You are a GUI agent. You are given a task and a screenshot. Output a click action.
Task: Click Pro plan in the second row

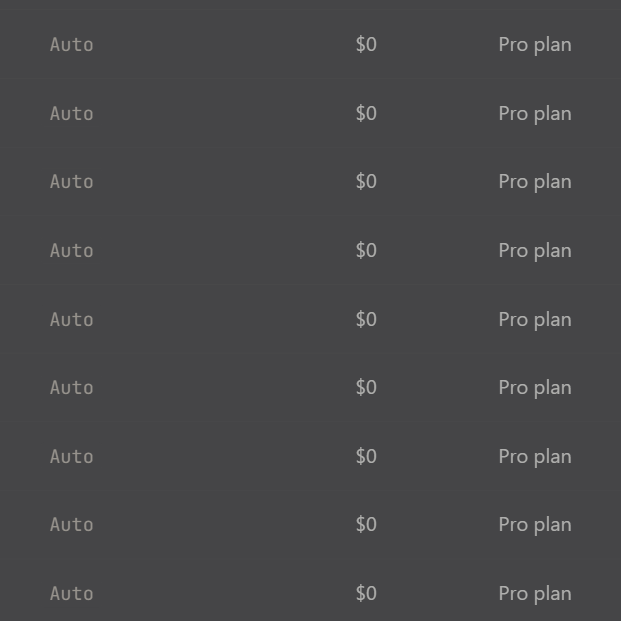pos(535,114)
